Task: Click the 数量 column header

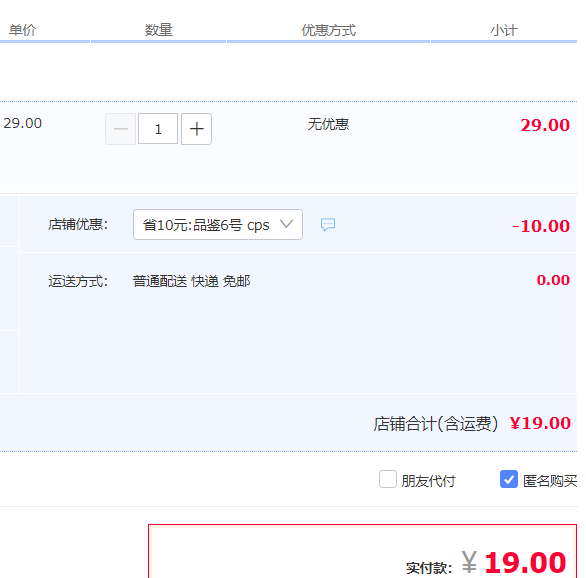Action: click(158, 30)
